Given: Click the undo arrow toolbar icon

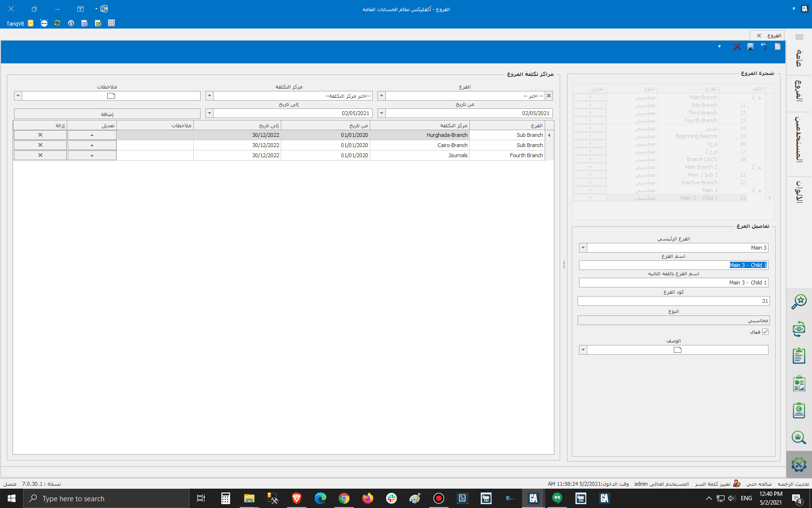Looking at the screenshot, I should 764,46.
